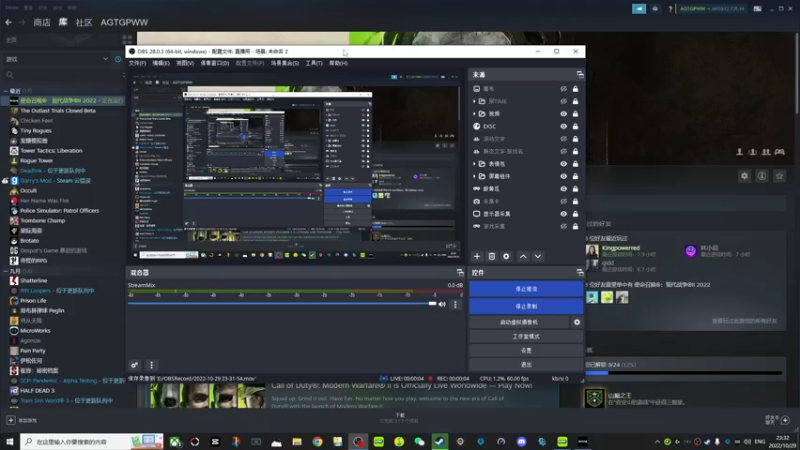Open source properties gear in Sources panel

506,256
